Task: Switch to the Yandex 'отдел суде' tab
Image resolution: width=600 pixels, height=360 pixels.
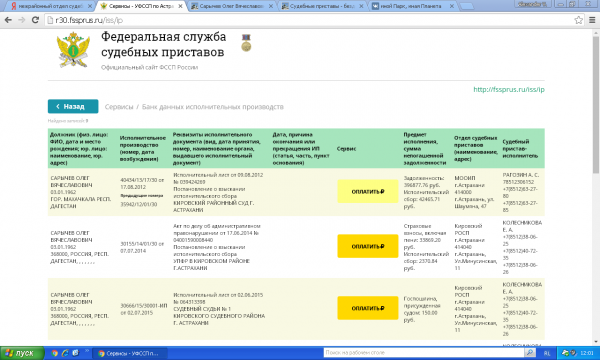Action: pyautogui.click(x=52, y=6)
